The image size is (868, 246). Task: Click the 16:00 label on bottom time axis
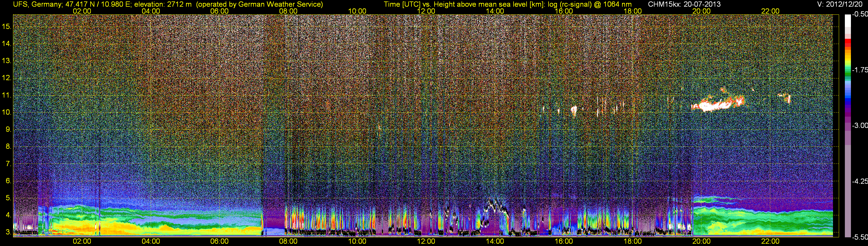tap(564, 241)
